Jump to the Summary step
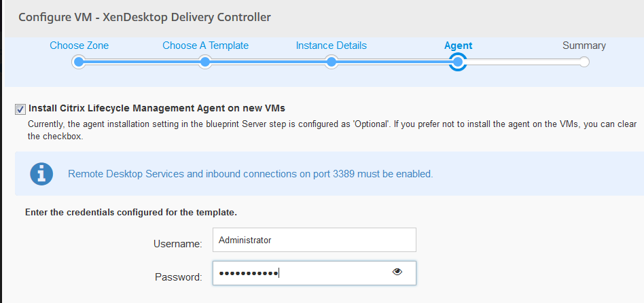Screen dimensions: 644x303 click(584, 46)
